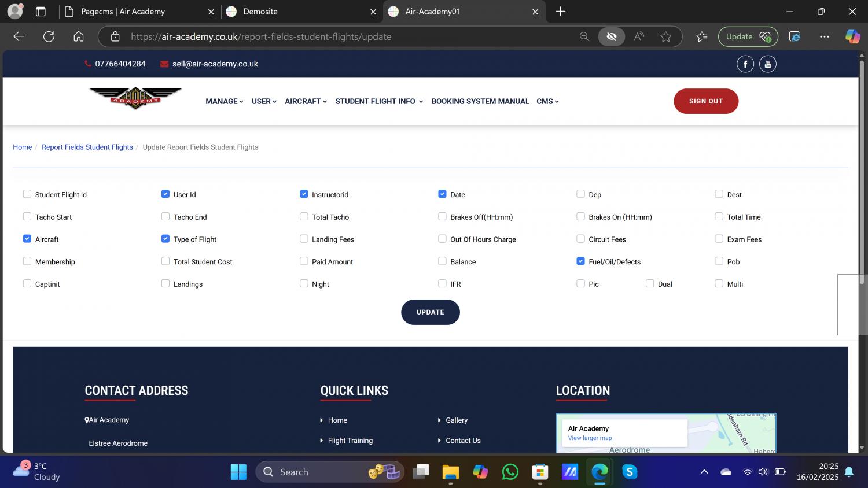Open the STUDENT FLIGHT INFO dropdown
Screen dimensions: 868x488
379,101
